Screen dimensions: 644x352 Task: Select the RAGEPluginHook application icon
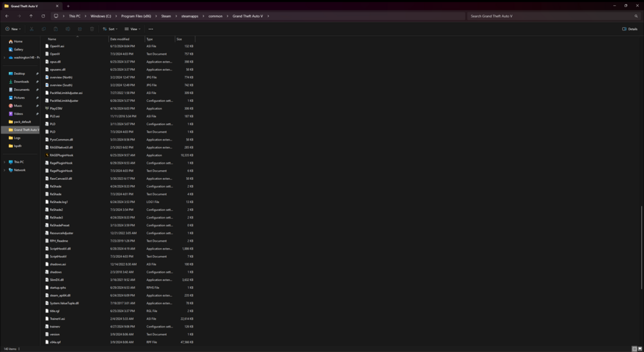pos(47,155)
